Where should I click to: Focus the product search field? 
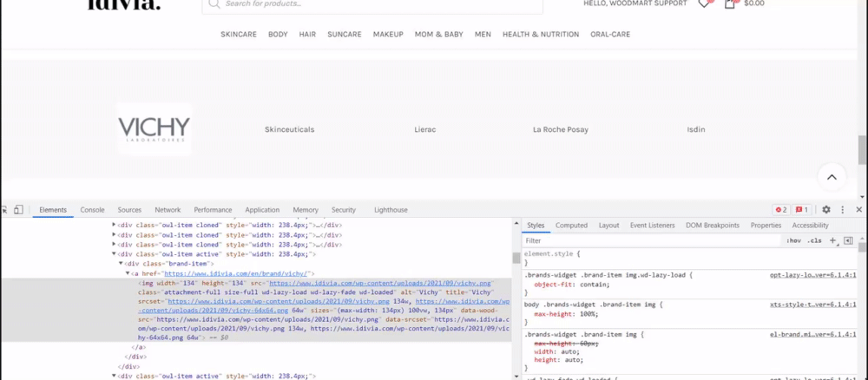(372, 4)
